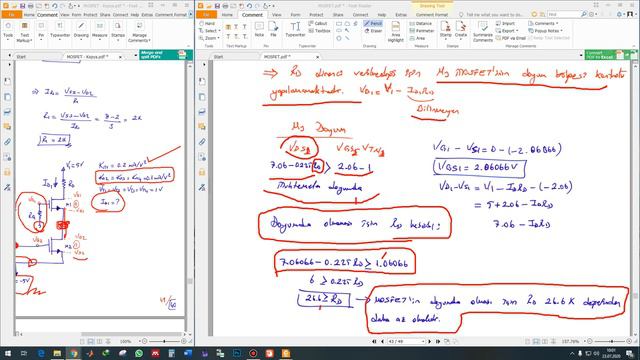
Task: Pick the Rectangle drawing shape
Action: point(339,24)
